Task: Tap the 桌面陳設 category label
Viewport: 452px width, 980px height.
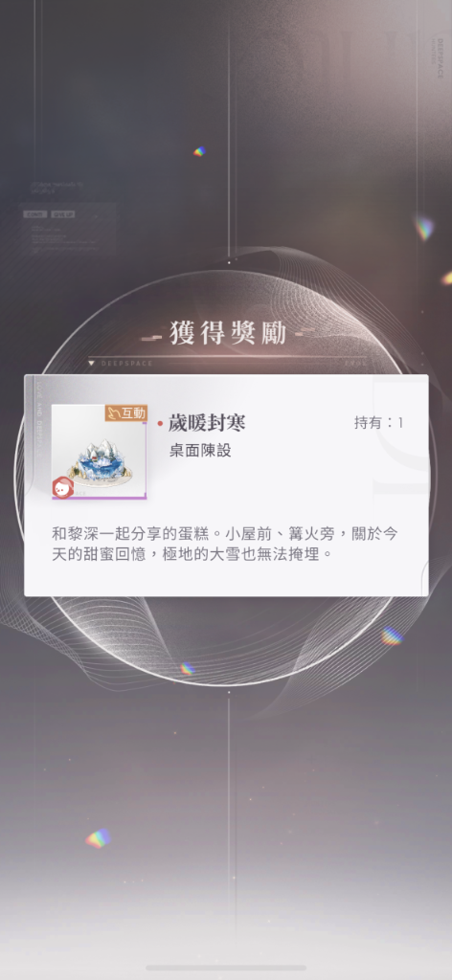Action: pos(200,451)
